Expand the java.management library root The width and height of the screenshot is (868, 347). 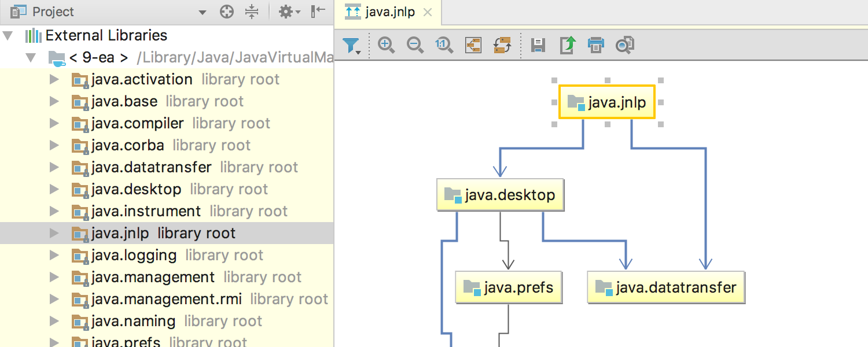click(x=54, y=277)
